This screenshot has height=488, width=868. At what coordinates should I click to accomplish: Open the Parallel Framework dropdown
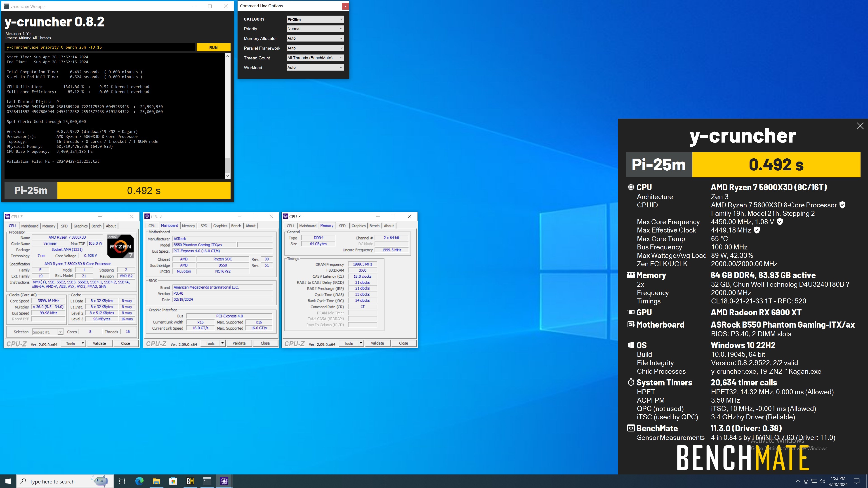[x=315, y=48]
